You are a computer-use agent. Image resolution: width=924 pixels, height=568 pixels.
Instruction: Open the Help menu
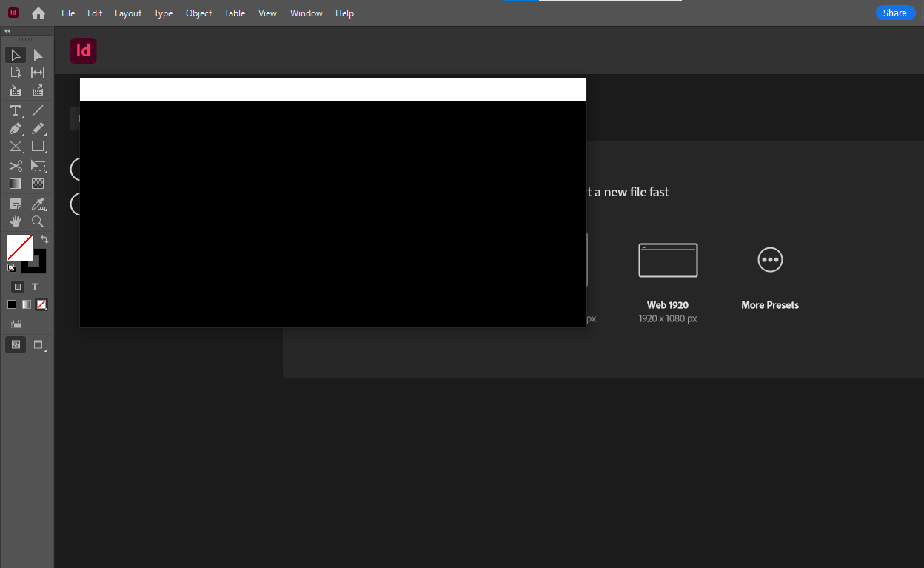[x=344, y=13]
